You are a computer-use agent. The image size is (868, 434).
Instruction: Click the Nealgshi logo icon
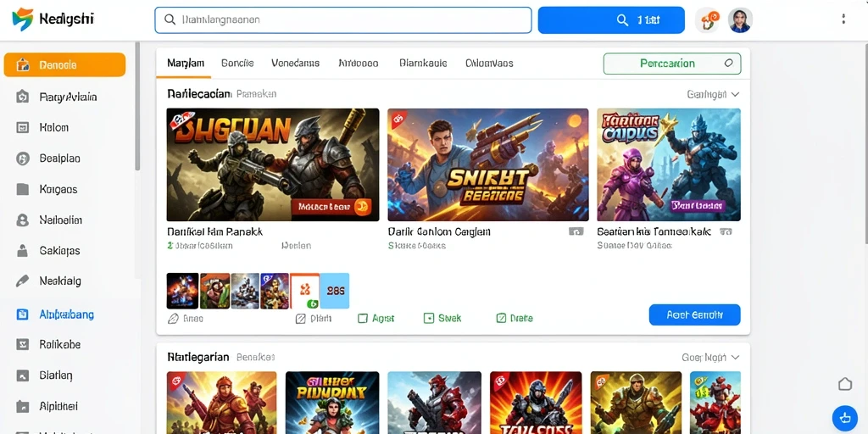coord(23,19)
